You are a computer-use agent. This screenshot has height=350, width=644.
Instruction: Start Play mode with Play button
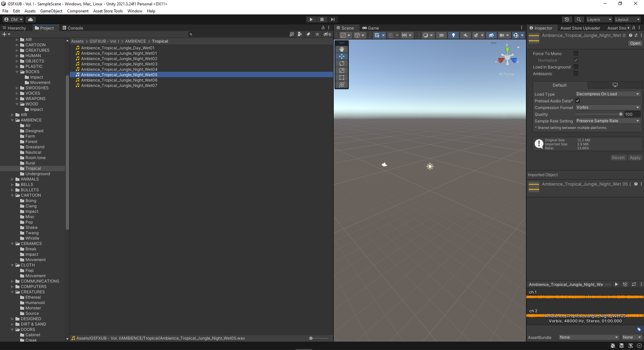311,19
